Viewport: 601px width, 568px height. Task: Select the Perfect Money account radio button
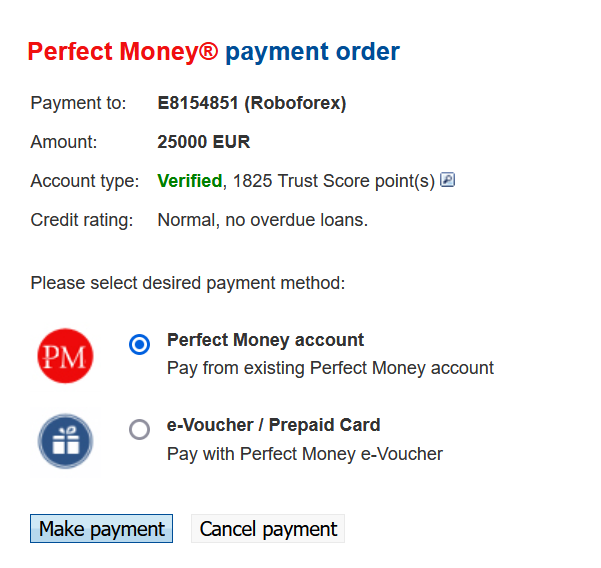tap(140, 344)
